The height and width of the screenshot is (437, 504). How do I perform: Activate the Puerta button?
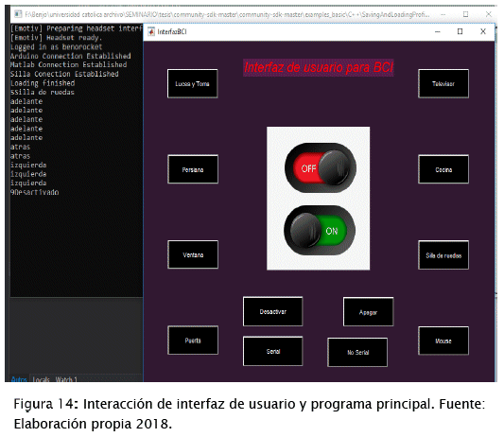coord(193,341)
